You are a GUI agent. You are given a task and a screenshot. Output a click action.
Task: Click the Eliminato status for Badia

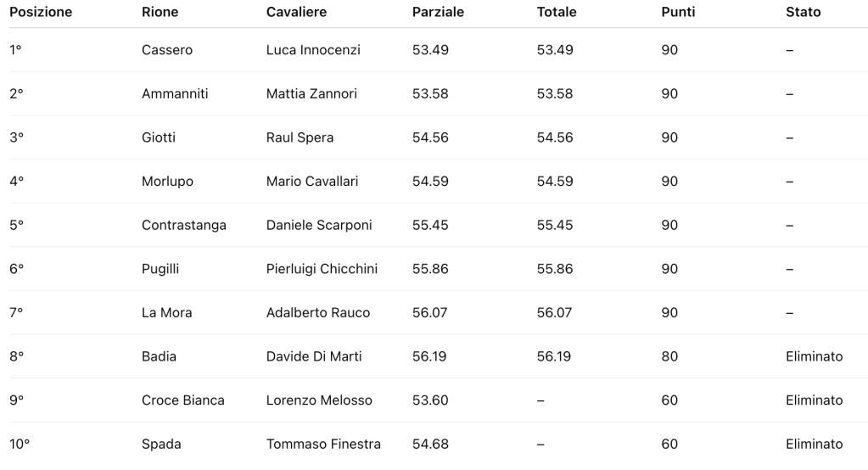[x=815, y=356]
